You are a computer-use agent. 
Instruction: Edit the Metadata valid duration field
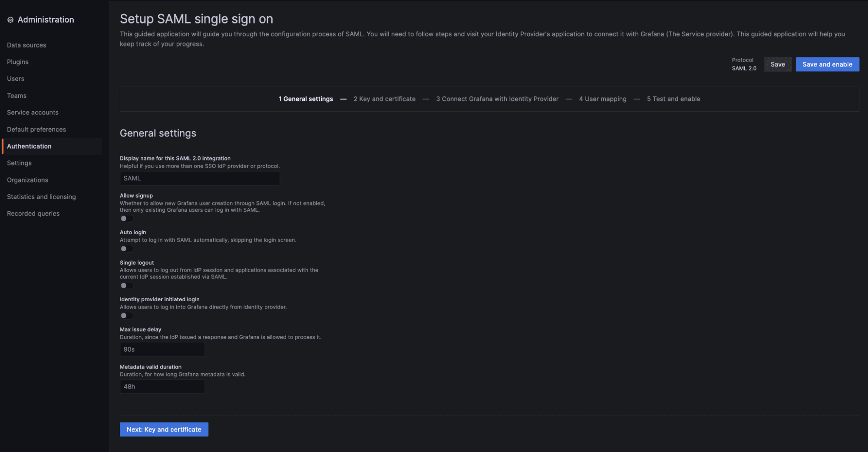(x=162, y=387)
